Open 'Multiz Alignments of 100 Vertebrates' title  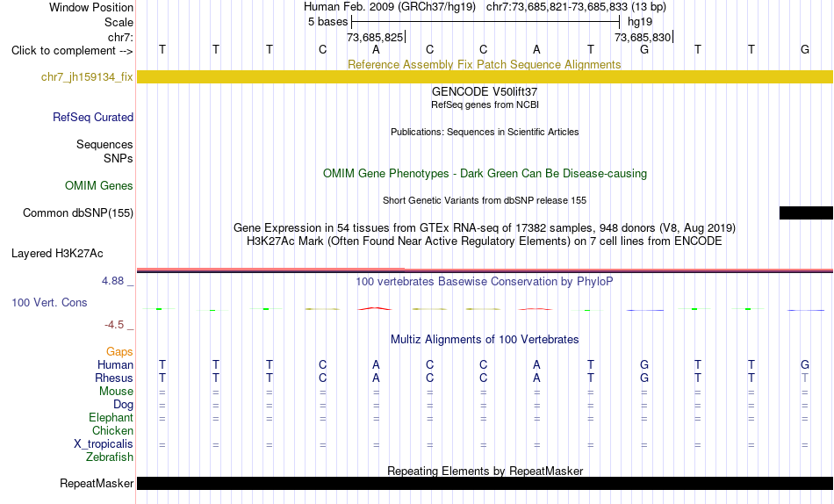(485, 340)
